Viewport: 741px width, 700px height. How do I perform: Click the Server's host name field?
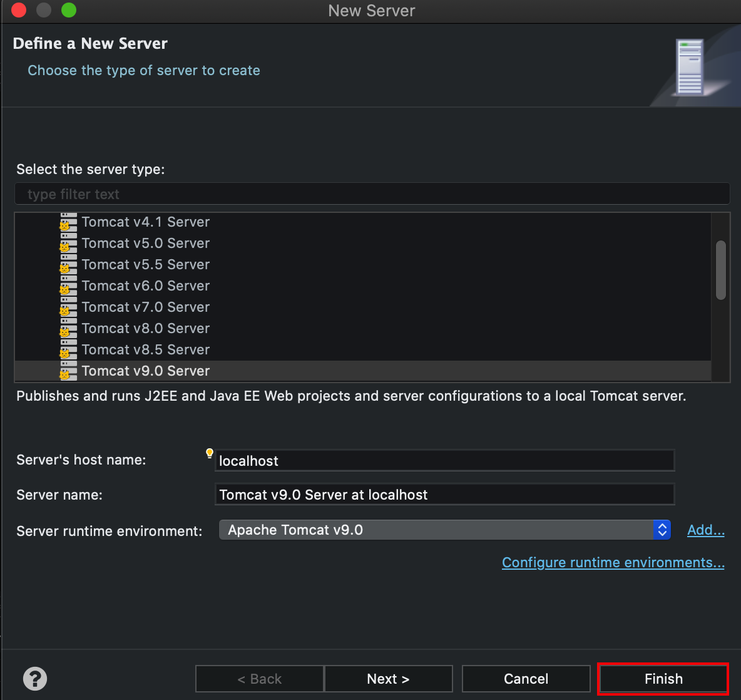click(445, 460)
